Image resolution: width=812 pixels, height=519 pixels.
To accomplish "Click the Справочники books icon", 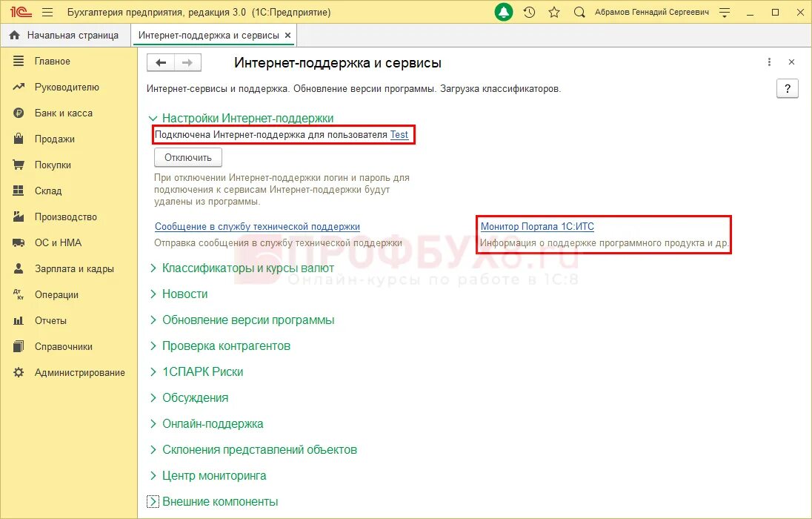I will coord(19,346).
